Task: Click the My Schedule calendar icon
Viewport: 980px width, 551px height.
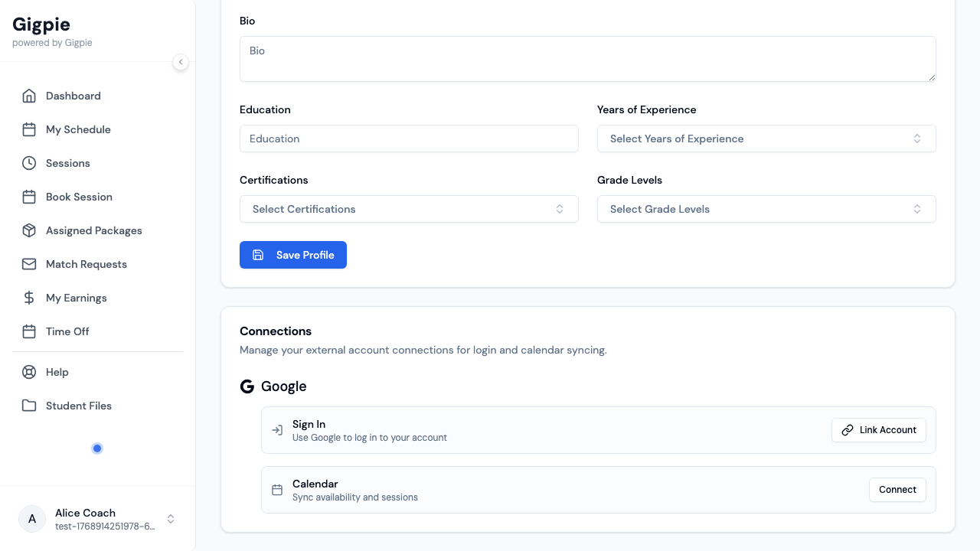Action: pos(29,129)
